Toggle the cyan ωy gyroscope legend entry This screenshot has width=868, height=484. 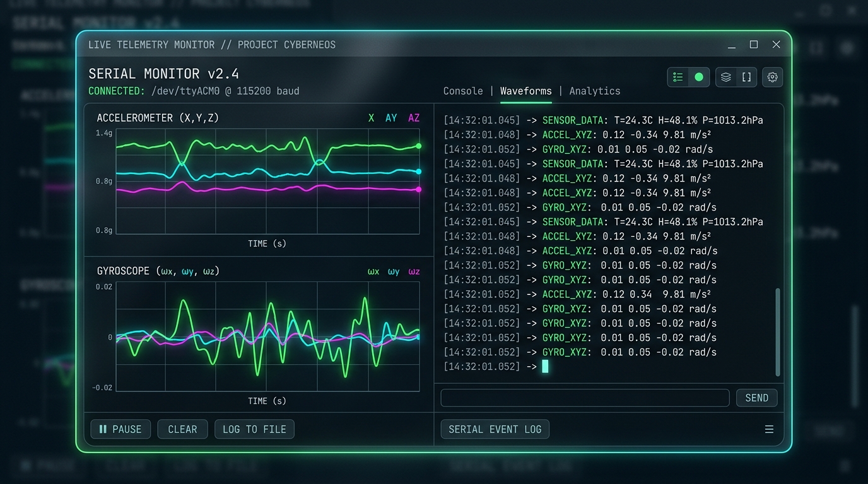394,272
